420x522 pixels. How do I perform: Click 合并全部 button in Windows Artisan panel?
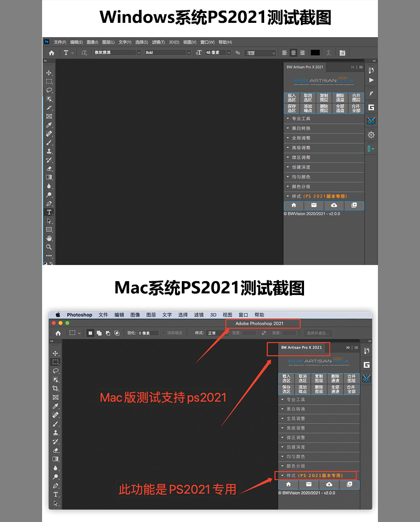point(356,108)
